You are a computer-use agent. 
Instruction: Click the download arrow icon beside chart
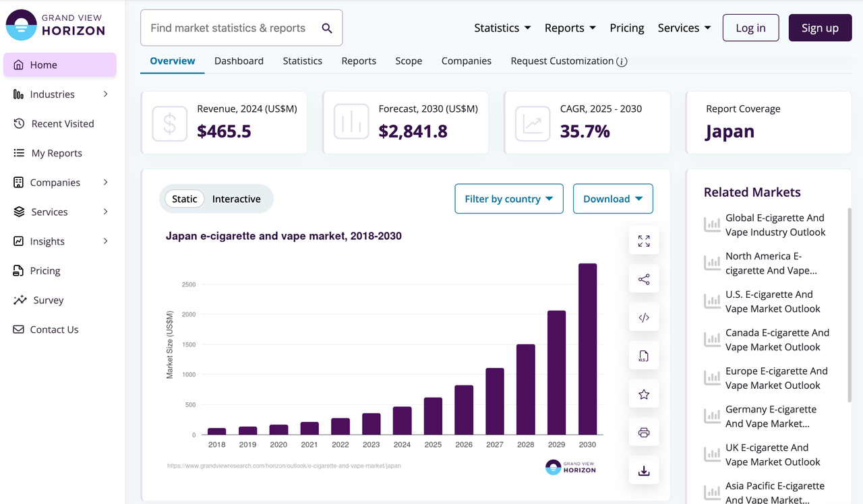click(644, 471)
